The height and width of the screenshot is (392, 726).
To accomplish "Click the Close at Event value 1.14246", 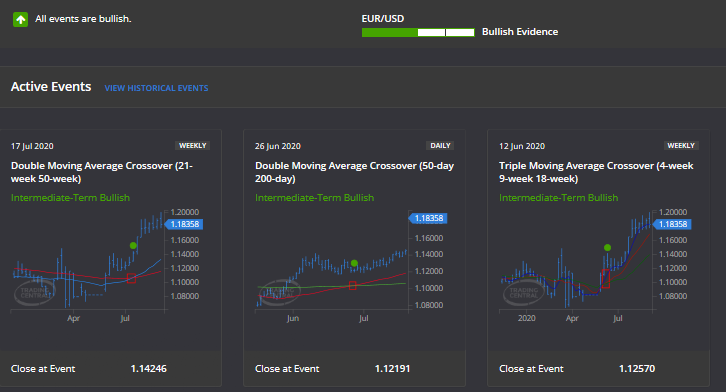I will [149, 369].
